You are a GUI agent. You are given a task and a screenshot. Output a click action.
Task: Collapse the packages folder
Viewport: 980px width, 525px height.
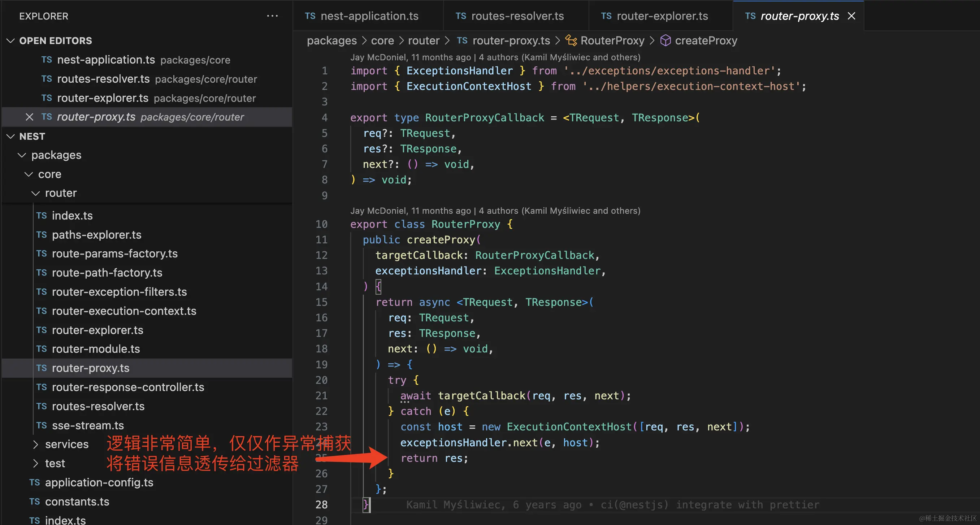pyautogui.click(x=22, y=155)
